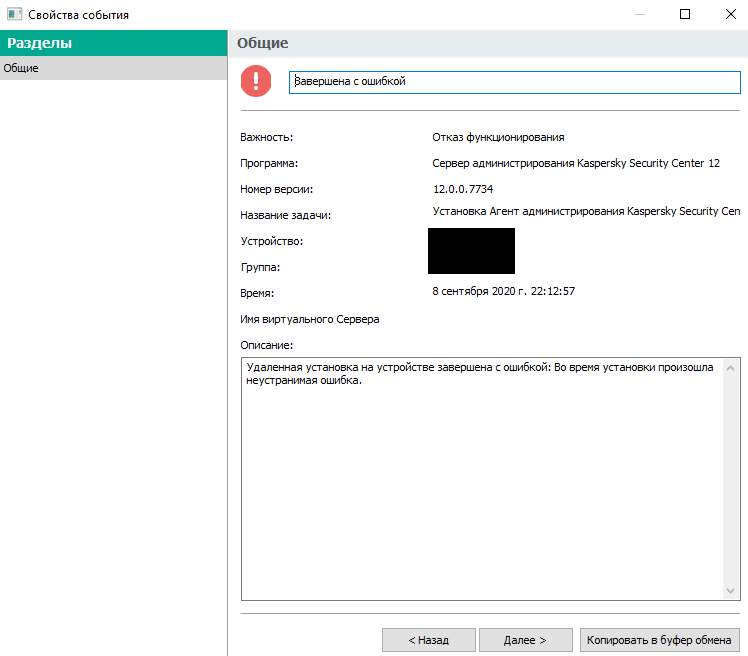Click the Общие panel heading

(262, 43)
